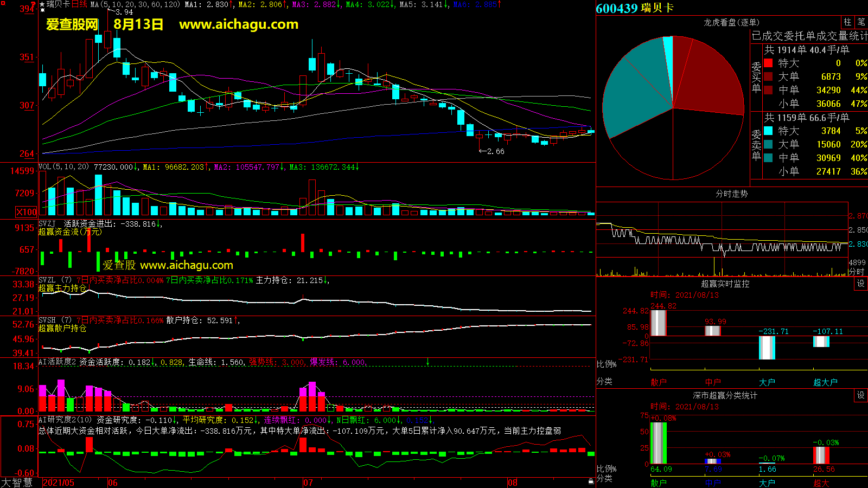Viewport: 868px width, 488px height.
Task: Click the star icon beside 瑞贝卡 chart title
Action: click(42, 4)
